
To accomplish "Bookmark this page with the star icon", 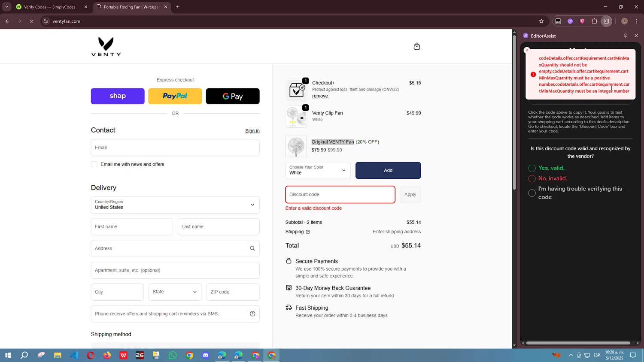I will point(541,21).
